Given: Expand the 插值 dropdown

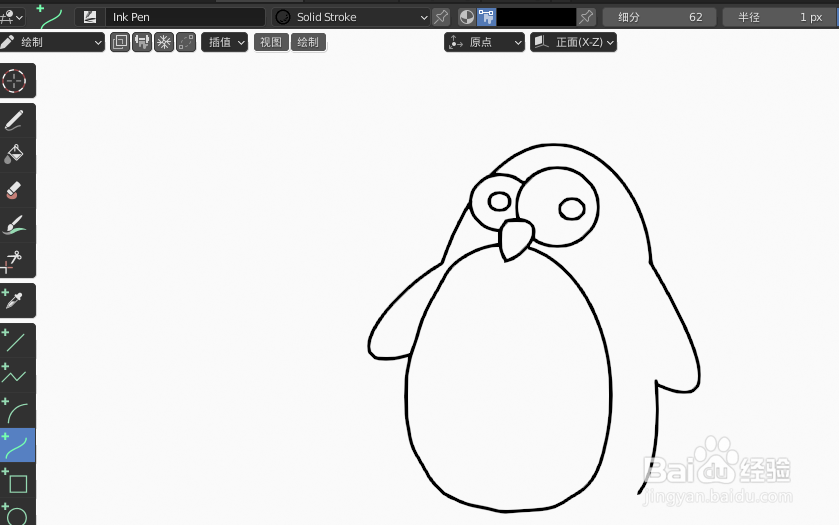Looking at the screenshot, I should click(225, 42).
